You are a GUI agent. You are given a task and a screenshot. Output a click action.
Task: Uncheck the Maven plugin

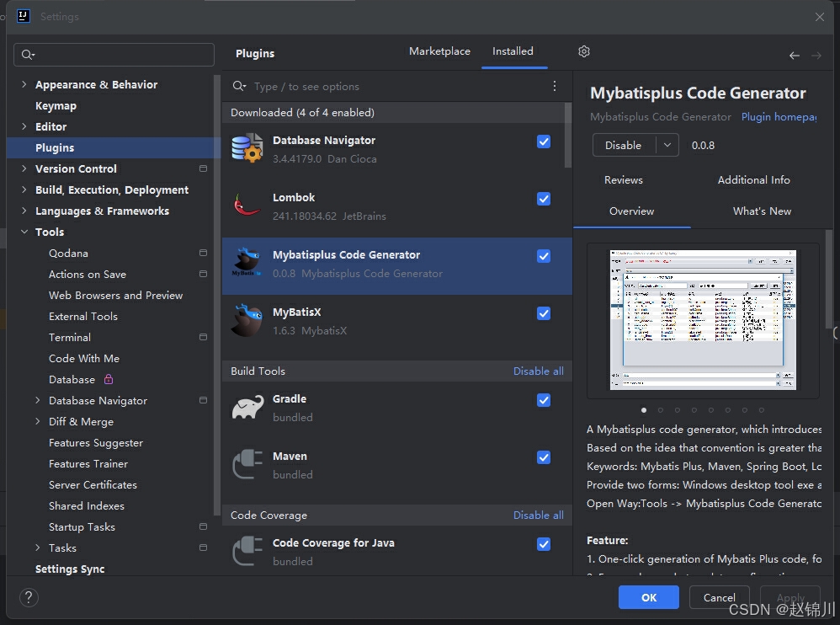pos(543,457)
